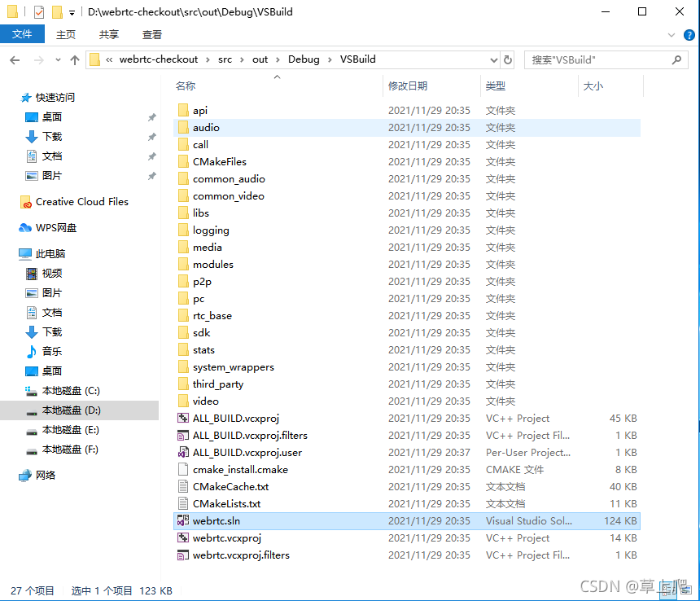Select the common_video folder name
This screenshot has width=700, height=601.
coord(229,196)
